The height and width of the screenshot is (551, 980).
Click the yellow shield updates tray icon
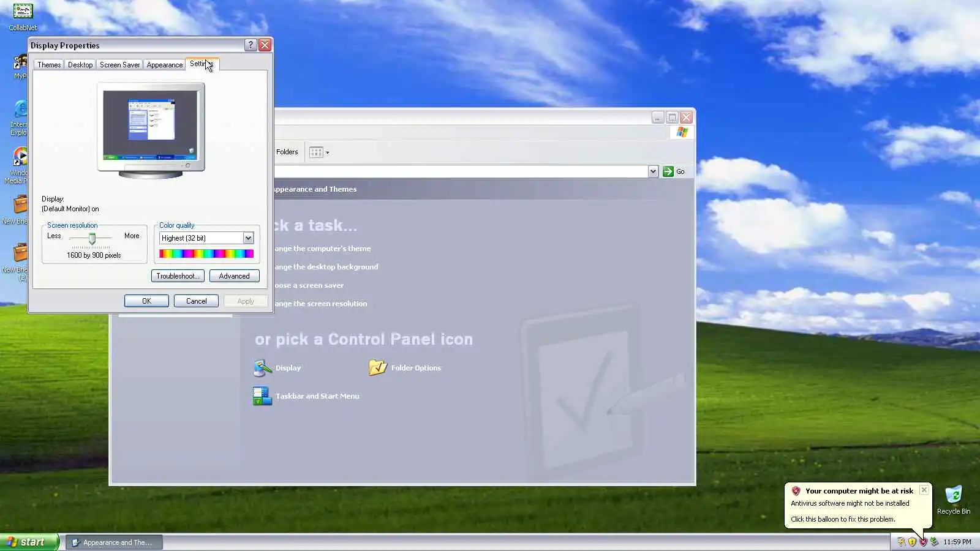pos(912,542)
